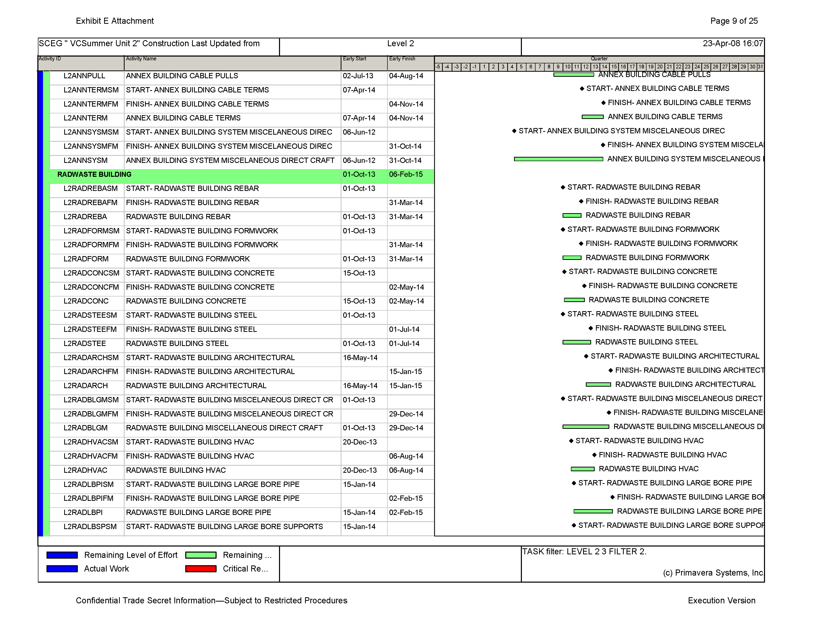
Task: Select the Activity Name column header
Action: (233, 63)
